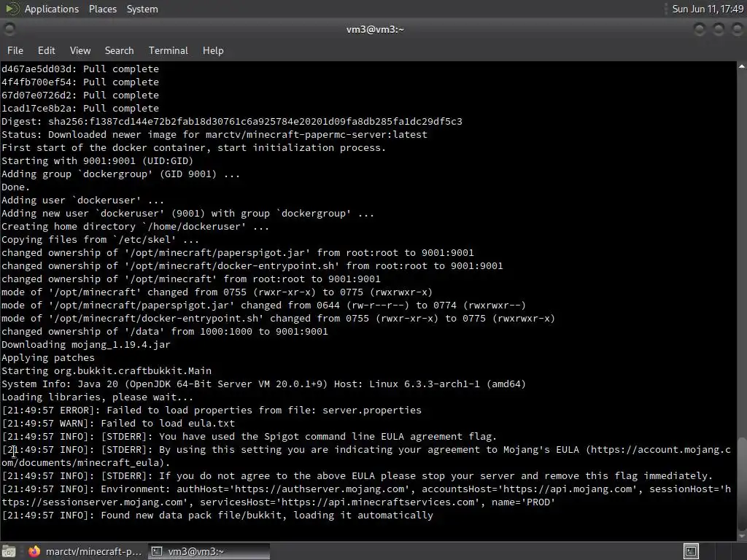Click '1cad17ce8b2a: Pull complete' line
The height and width of the screenshot is (560, 747).
pyautogui.click(x=80, y=108)
